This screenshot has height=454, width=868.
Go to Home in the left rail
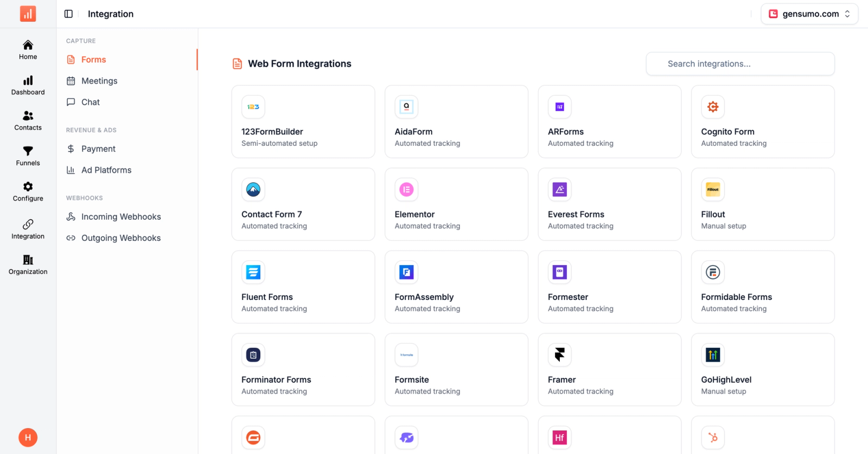coord(28,50)
